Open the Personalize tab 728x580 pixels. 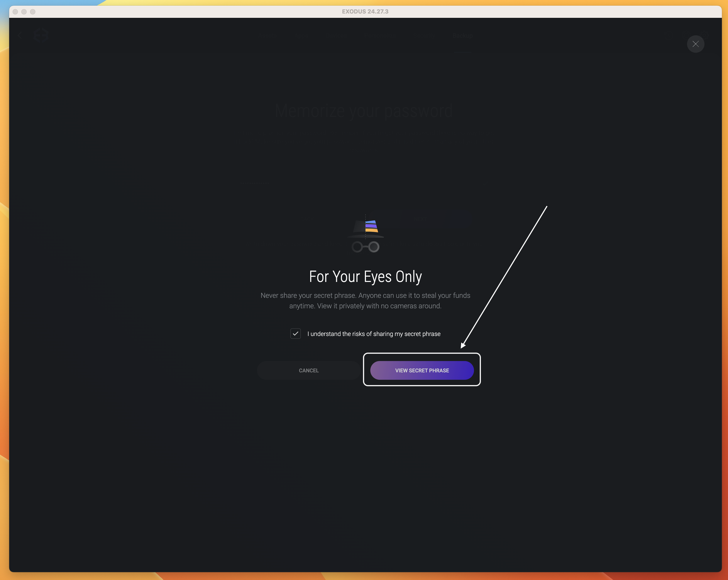[380, 36]
